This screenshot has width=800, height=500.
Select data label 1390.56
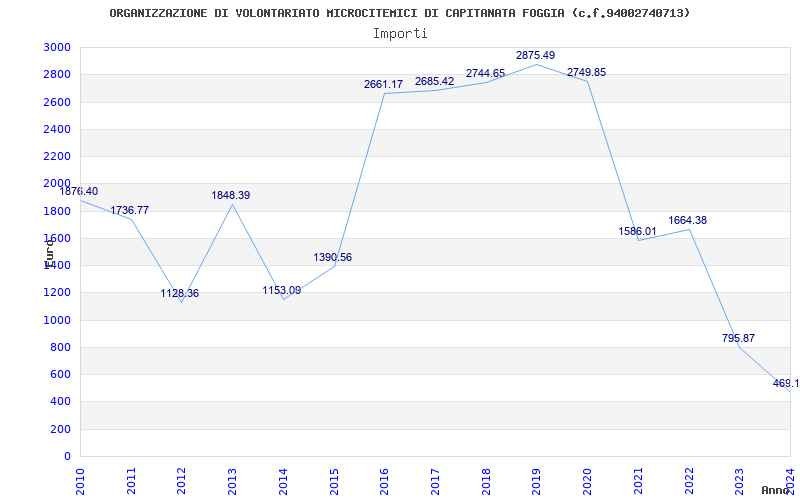tap(333, 257)
